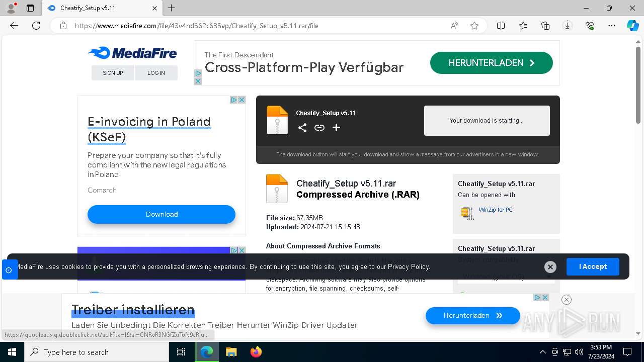This screenshot has height=362, width=644.
Task: Add file to account plus icon
Action: point(337,128)
